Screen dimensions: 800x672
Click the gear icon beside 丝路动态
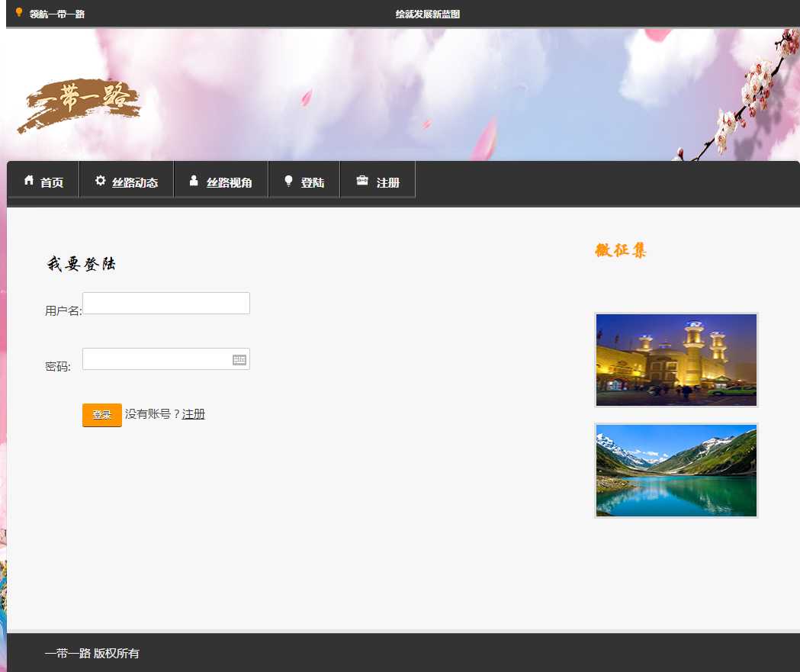[101, 181]
